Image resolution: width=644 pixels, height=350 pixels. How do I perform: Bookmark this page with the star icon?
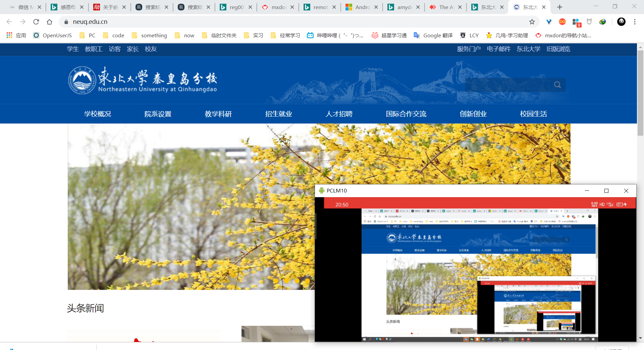click(x=532, y=22)
